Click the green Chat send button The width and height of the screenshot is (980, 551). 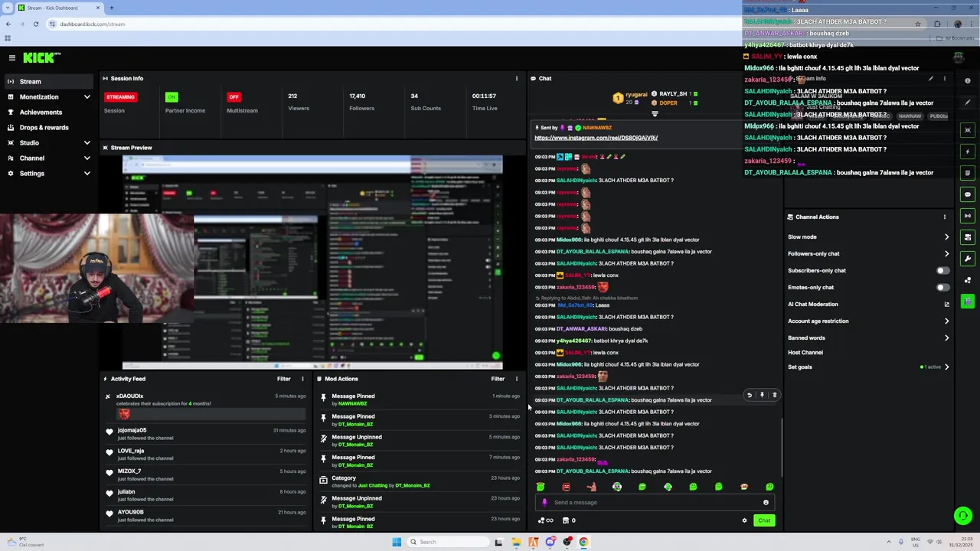(x=764, y=520)
